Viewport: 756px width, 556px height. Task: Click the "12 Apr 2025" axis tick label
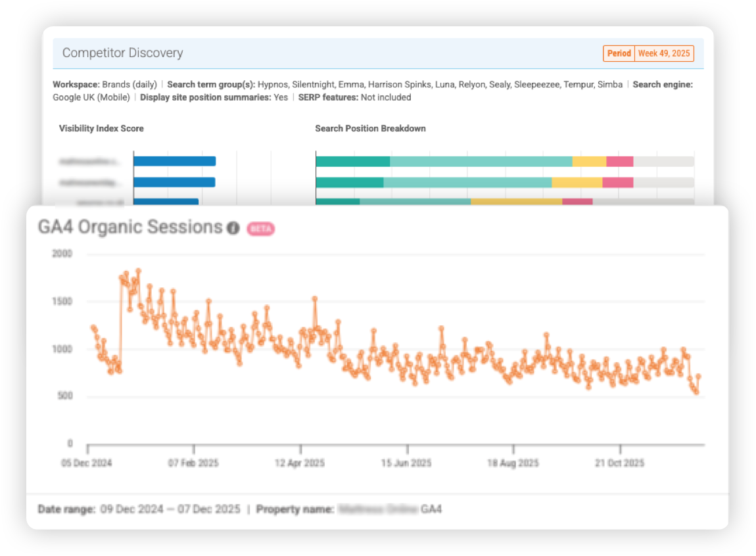(300, 463)
